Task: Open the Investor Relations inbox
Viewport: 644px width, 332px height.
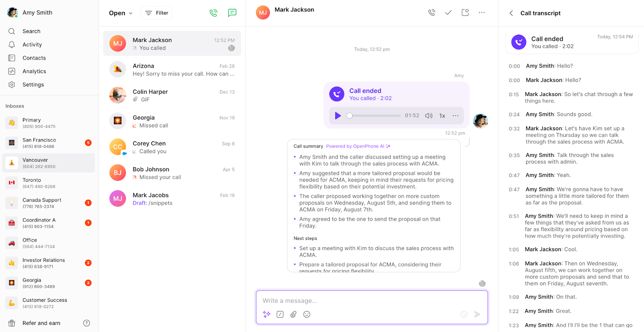Action: [48, 263]
